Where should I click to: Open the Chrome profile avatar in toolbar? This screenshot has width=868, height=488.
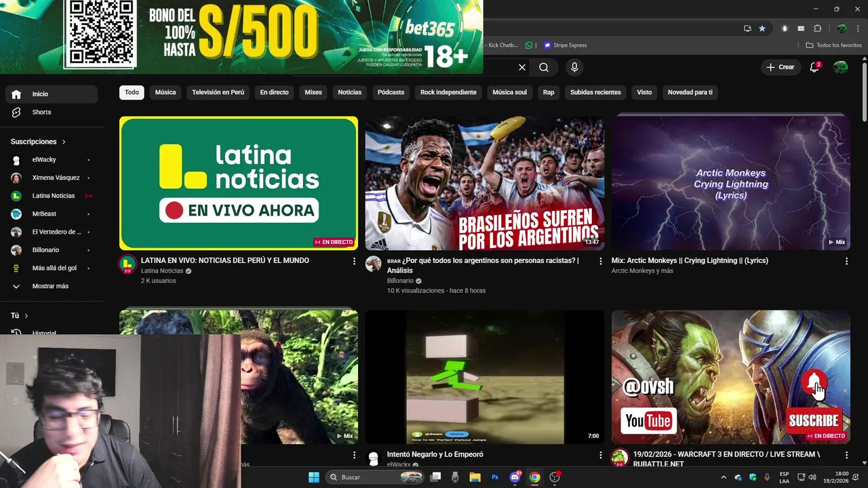tap(842, 28)
